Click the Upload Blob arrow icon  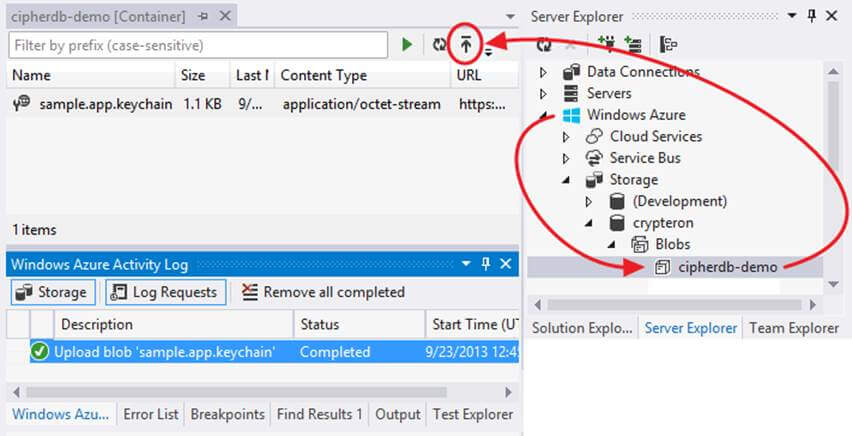[x=466, y=44]
